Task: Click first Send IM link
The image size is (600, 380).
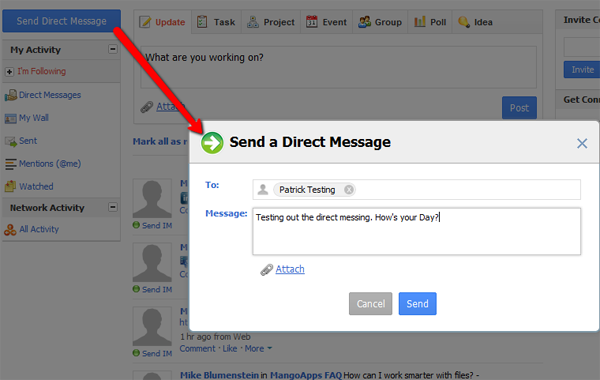Action: [157, 226]
